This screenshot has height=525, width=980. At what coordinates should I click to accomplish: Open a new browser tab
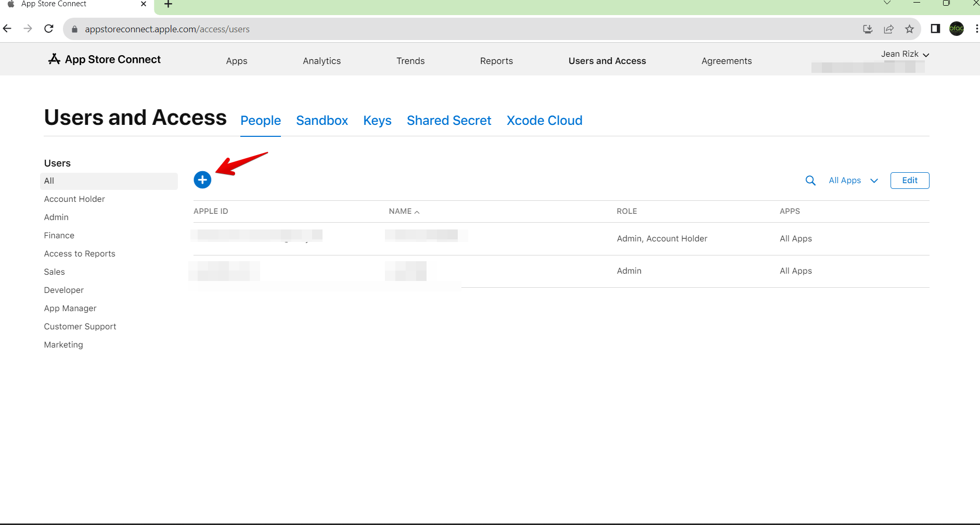coord(168,5)
